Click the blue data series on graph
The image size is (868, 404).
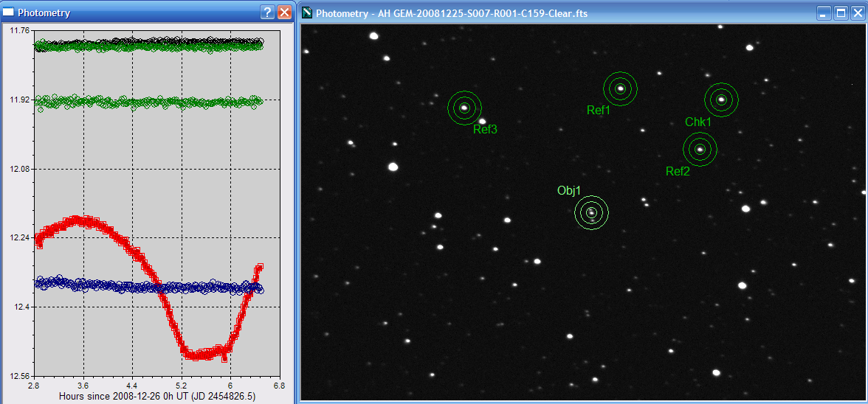(111, 285)
